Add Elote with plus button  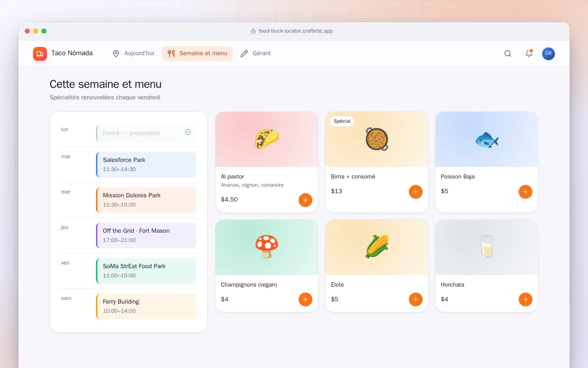tap(416, 299)
